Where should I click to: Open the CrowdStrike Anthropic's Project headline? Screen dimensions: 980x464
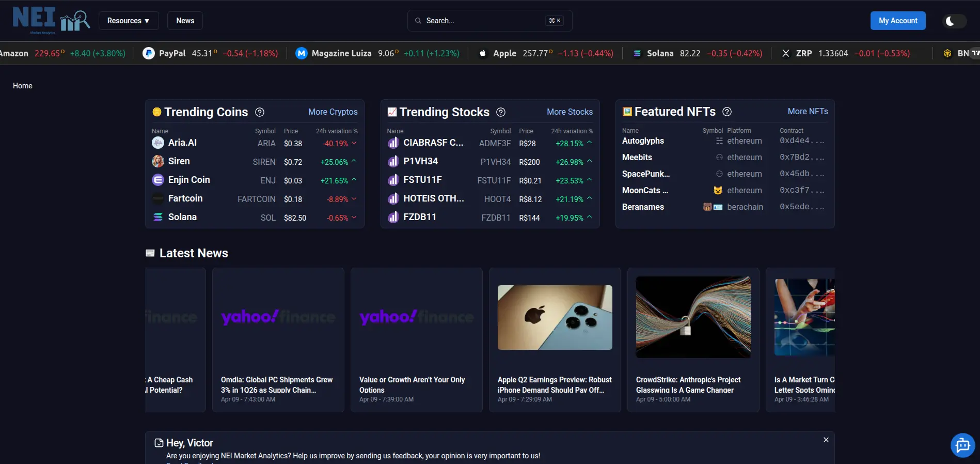(x=688, y=385)
